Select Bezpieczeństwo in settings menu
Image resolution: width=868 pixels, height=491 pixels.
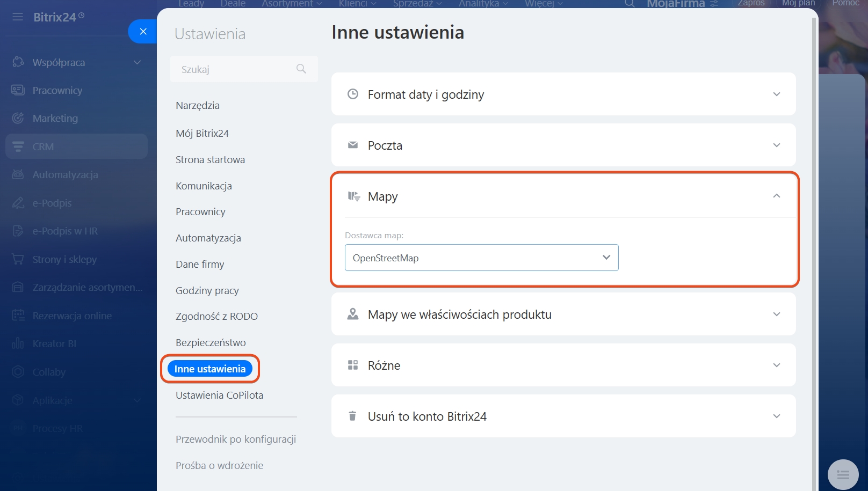(x=211, y=343)
